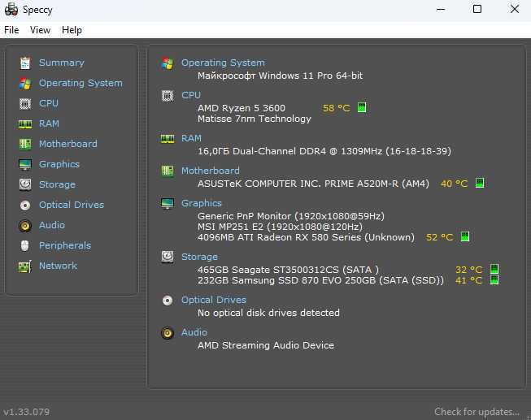Click Check for updates link
The height and width of the screenshot is (420, 531).
point(477,412)
